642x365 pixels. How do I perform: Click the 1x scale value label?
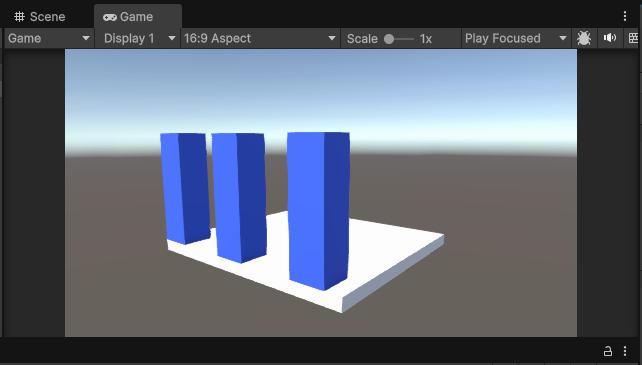(426, 39)
